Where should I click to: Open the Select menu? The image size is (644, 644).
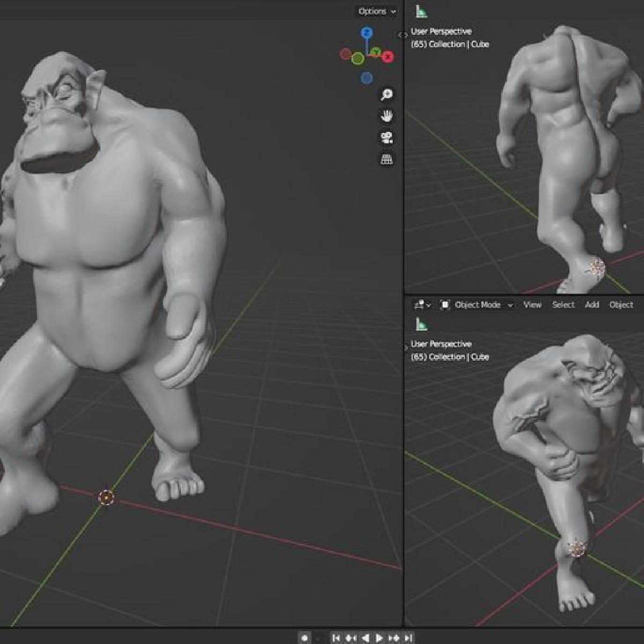click(x=563, y=305)
